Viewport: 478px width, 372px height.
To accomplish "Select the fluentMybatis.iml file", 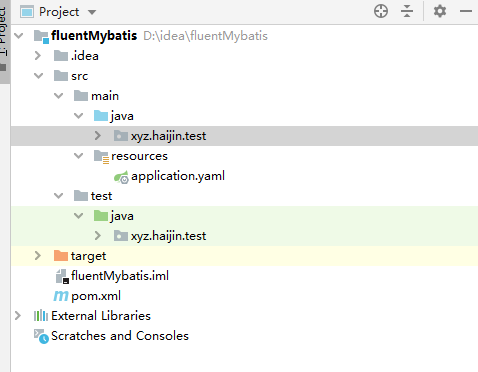I will click(x=112, y=276).
